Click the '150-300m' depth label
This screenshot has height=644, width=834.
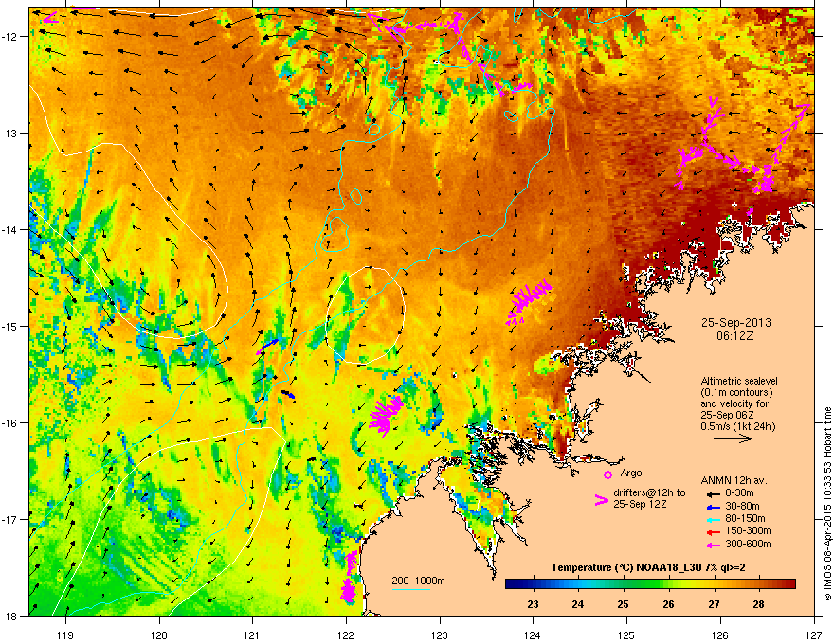click(x=748, y=530)
